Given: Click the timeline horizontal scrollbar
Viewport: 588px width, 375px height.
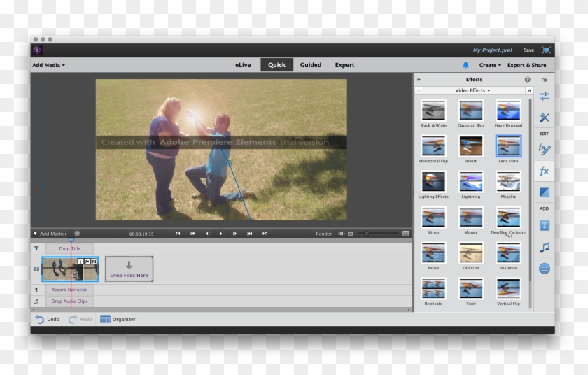Looking at the screenshot, I should tap(221, 309).
